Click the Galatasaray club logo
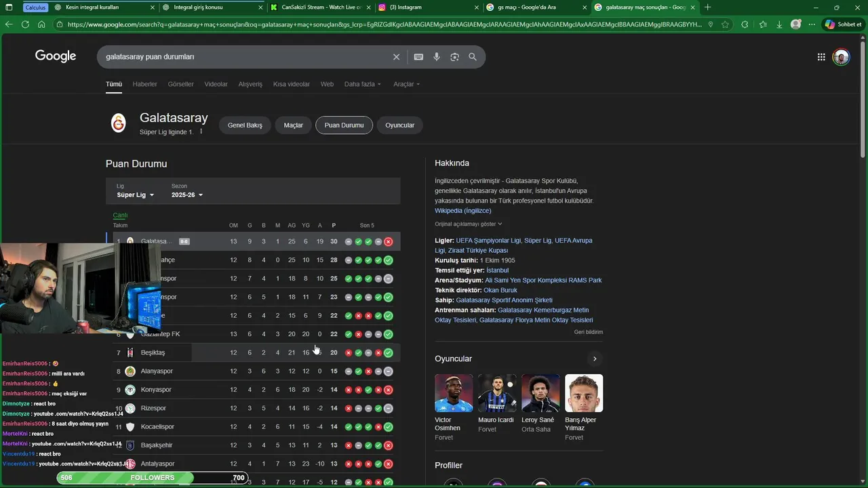 coord(119,123)
